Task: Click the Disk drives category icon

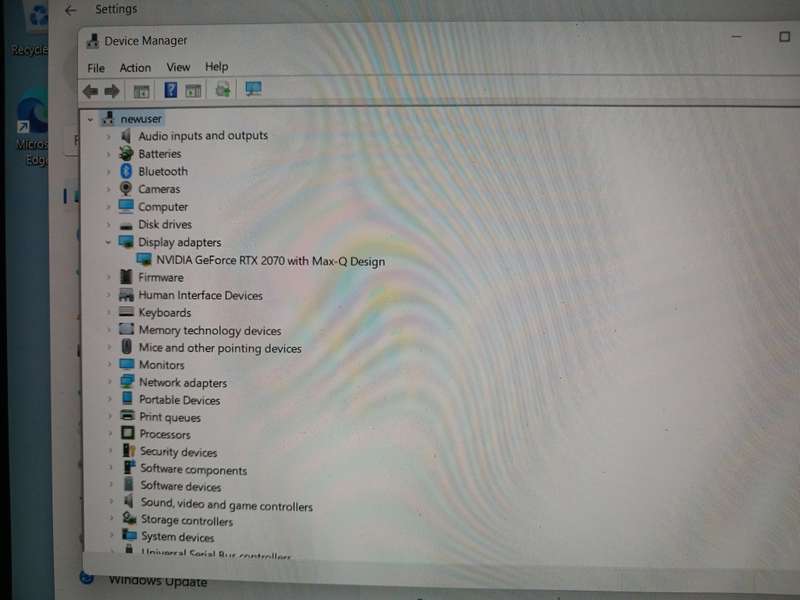Action: (x=126, y=225)
